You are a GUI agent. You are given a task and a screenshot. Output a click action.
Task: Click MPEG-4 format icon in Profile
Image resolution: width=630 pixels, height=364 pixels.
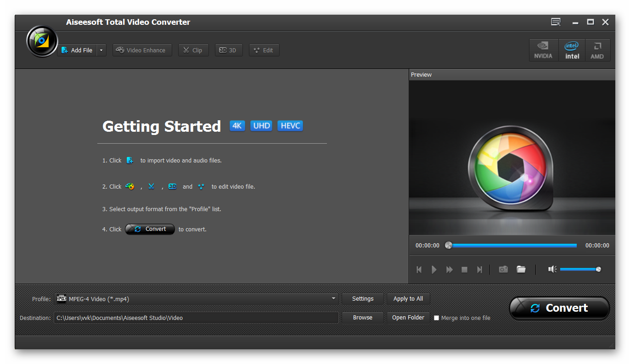(x=62, y=299)
